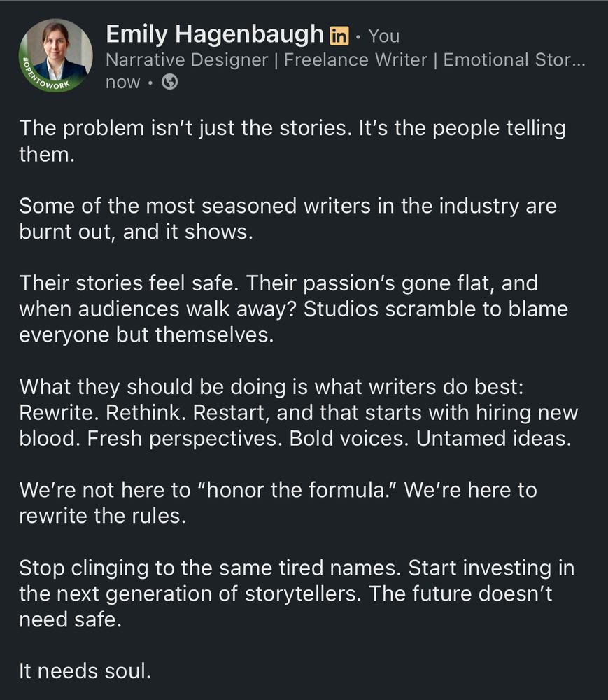Click the "You" label beside the name
Screen dimensions: 608x700
(x=384, y=35)
